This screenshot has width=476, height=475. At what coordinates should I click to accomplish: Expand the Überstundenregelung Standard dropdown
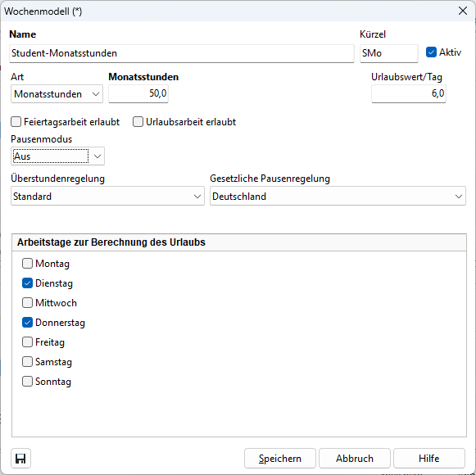click(107, 196)
